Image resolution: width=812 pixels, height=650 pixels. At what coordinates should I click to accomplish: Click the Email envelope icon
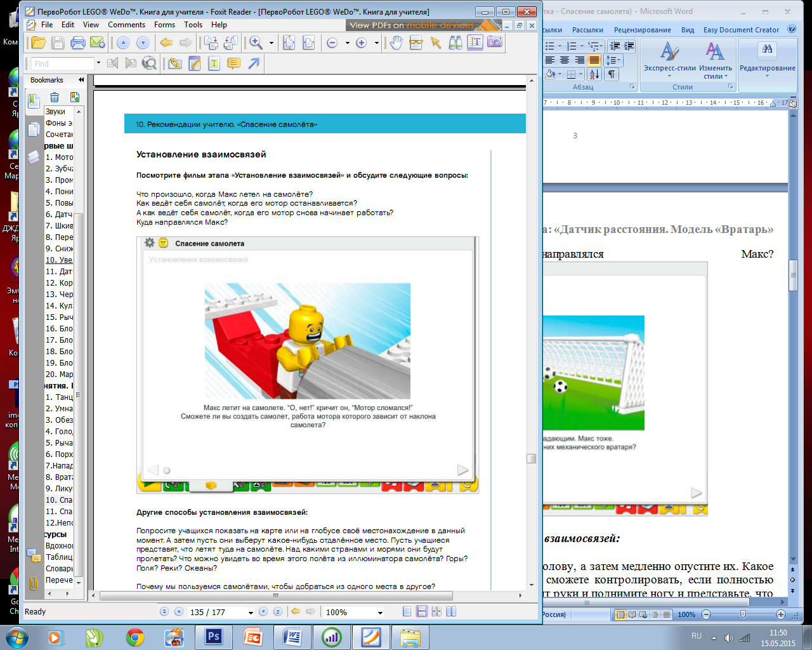coord(97,43)
